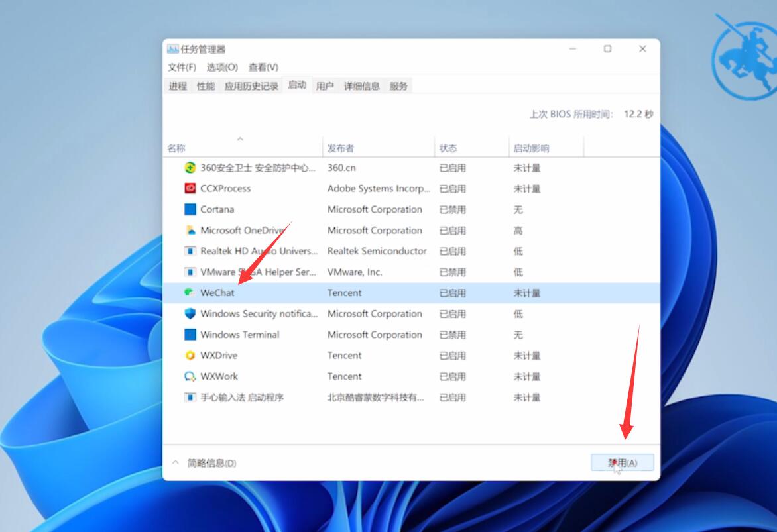Viewport: 777px width, 532px height.
Task: Click the VMware SVGA Helper icon
Action: (190, 272)
